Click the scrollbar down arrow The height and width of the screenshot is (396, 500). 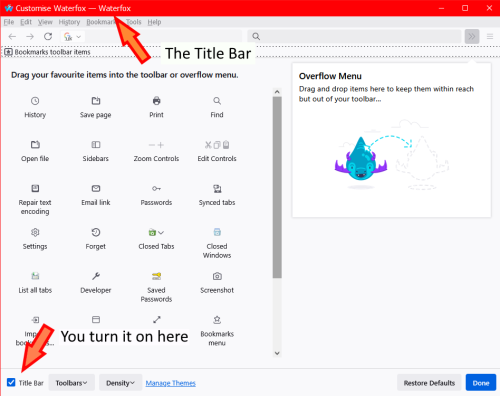[x=277, y=353]
